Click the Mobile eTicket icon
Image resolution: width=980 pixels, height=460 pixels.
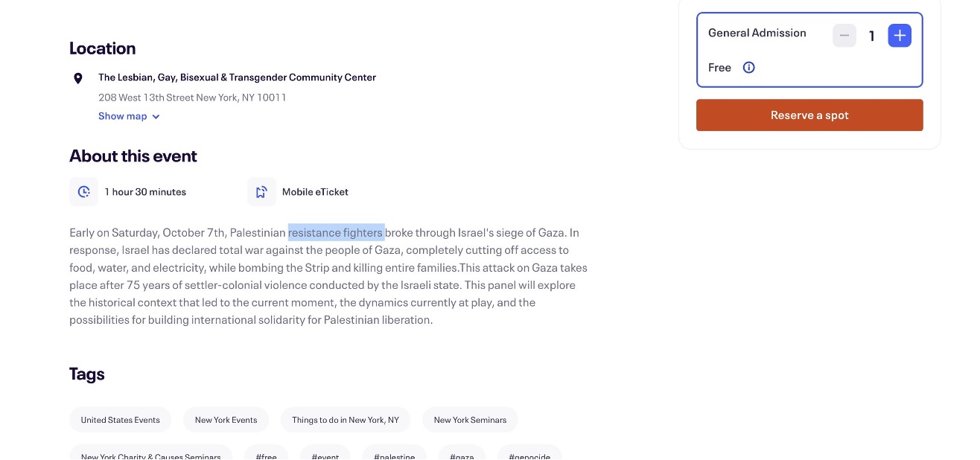click(x=261, y=192)
